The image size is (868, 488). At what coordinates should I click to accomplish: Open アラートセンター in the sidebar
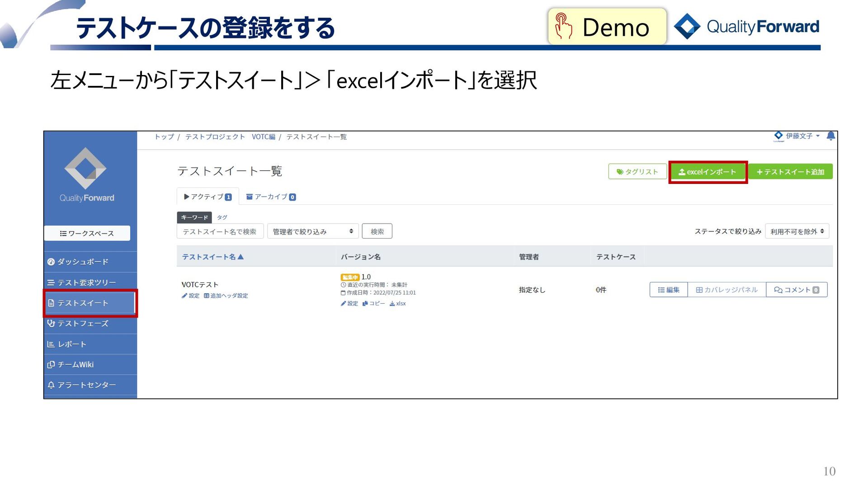(x=86, y=385)
